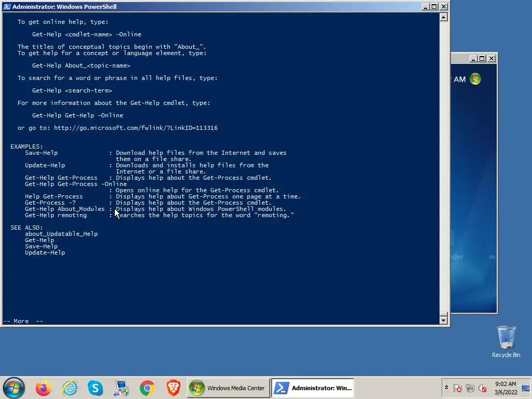Click 'Get-Help About_Modules' example text
Image resolution: width=532 pixels, height=399 pixels.
[x=64, y=209]
